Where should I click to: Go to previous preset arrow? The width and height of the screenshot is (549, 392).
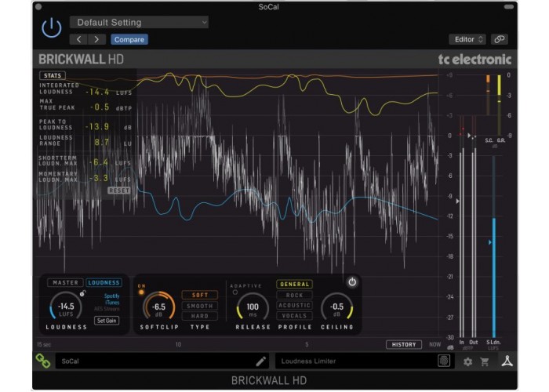pyautogui.click(x=78, y=39)
